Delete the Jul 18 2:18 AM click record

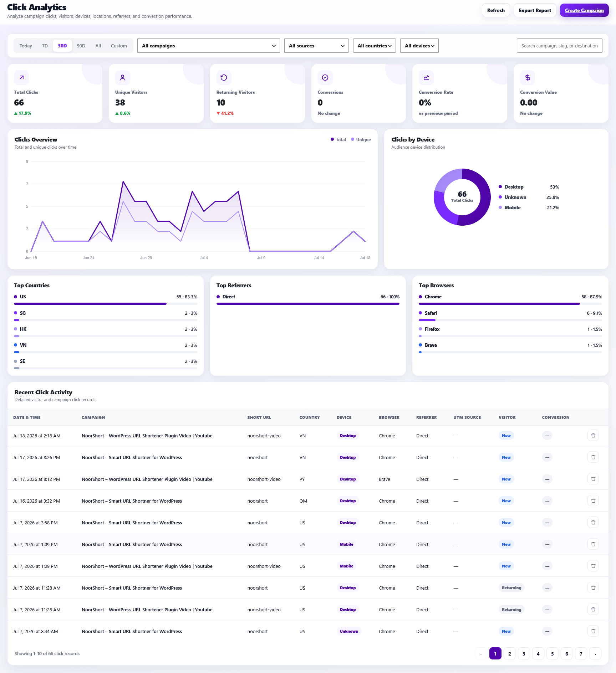pyautogui.click(x=593, y=436)
